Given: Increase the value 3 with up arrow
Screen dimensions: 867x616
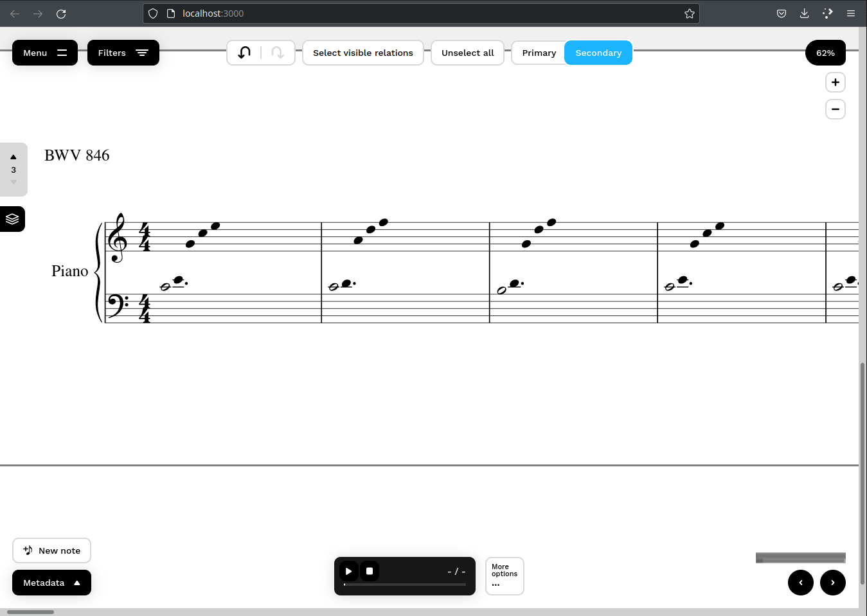Looking at the screenshot, I should (x=13, y=157).
